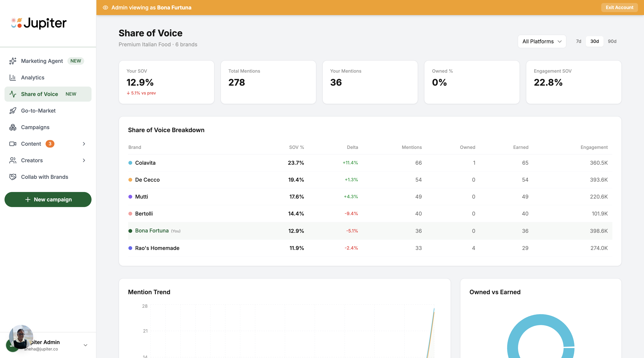The image size is (644, 358).
Task: Switch time range to 90d
Action: [612, 41]
